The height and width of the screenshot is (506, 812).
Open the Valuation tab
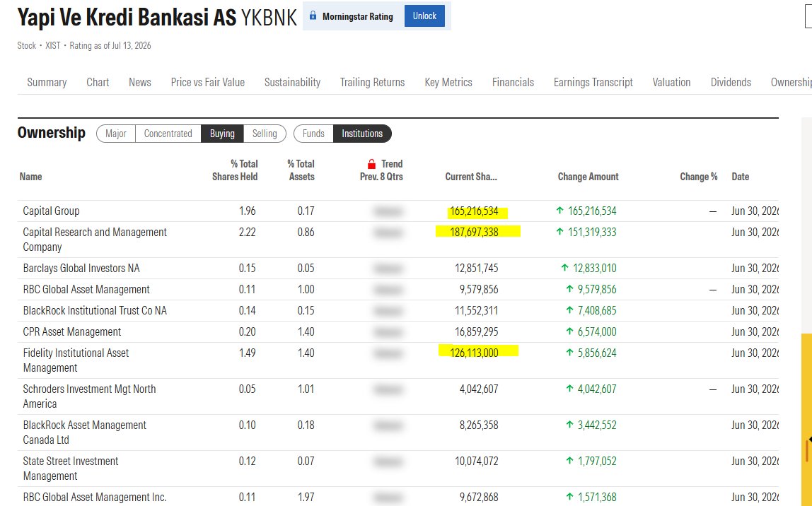[671, 82]
